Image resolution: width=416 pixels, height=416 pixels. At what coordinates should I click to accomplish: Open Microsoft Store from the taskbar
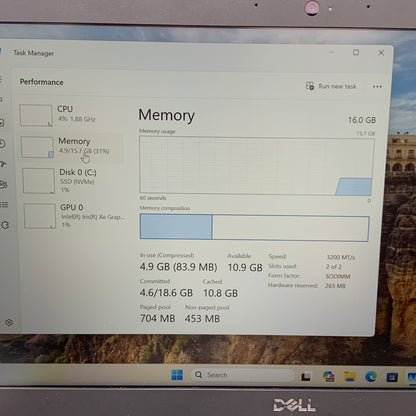tap(392, 377)
